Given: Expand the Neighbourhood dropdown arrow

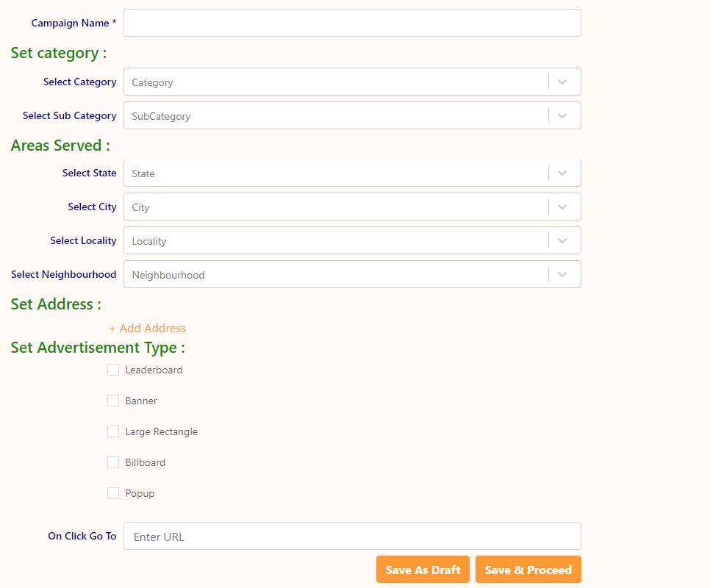Looking at the screenshot, I should tap(562, 275).
